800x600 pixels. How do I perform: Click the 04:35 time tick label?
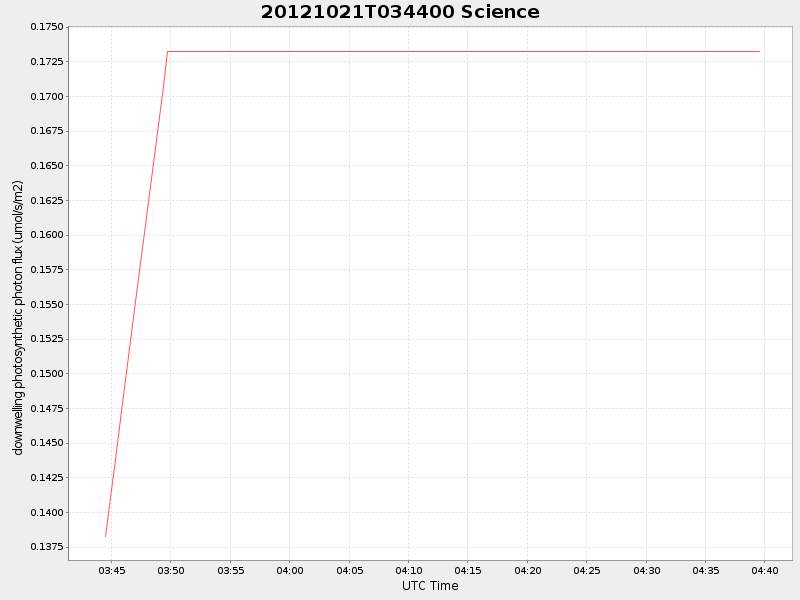(706, 570)
